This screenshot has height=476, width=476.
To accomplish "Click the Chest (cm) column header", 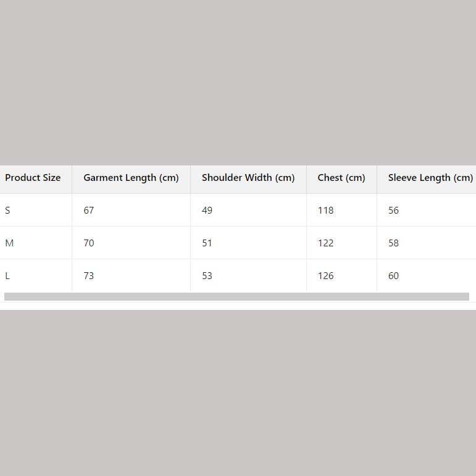I will (341, 178).
